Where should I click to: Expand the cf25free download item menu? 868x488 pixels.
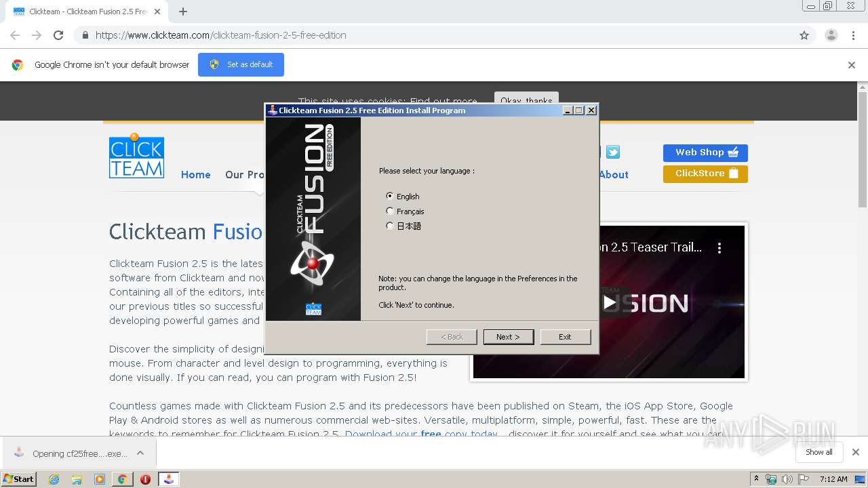click(140, 453)
